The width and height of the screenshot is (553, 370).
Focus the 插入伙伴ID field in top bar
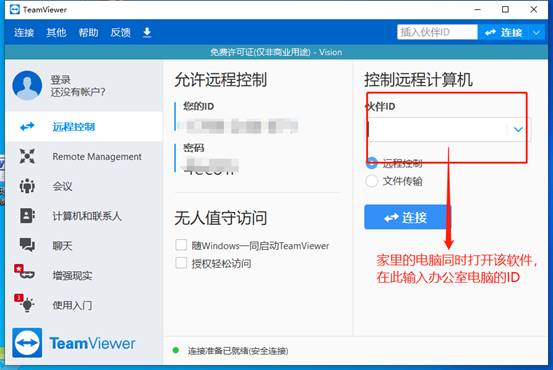click(x=437, y=32)
